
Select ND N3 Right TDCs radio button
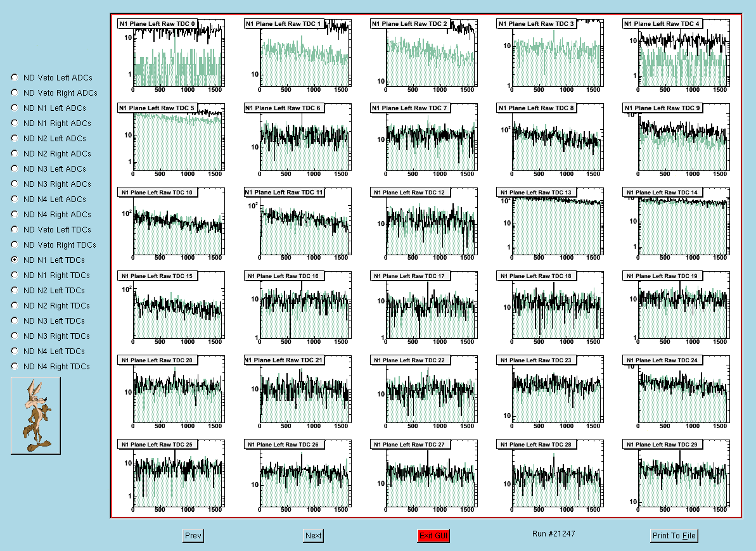tap(15, 336)
